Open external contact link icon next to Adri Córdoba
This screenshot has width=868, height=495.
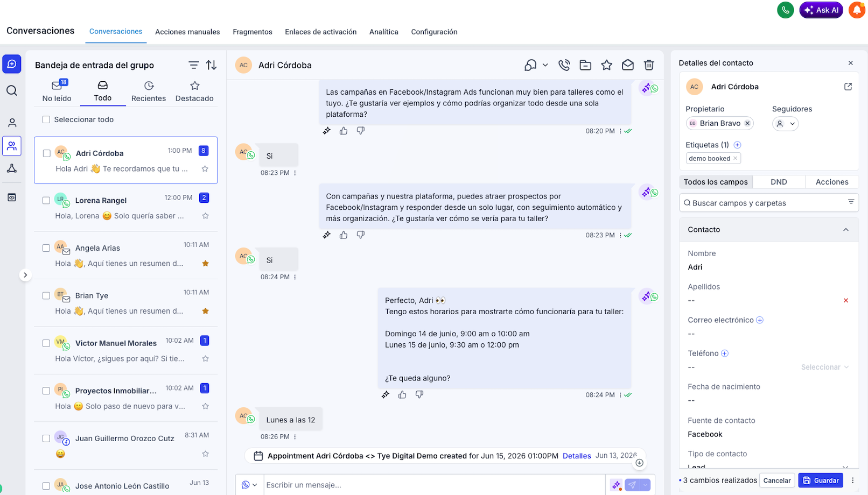coord(848,87)
